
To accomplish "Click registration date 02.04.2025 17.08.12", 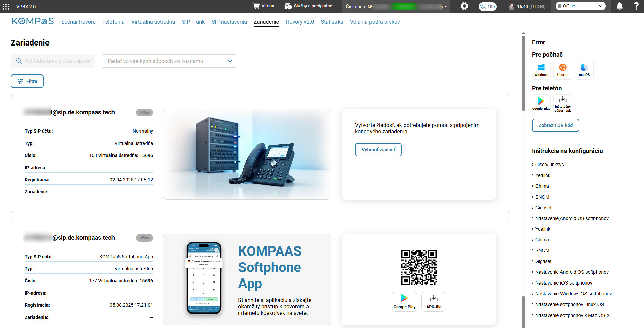I will pos(131,180).
